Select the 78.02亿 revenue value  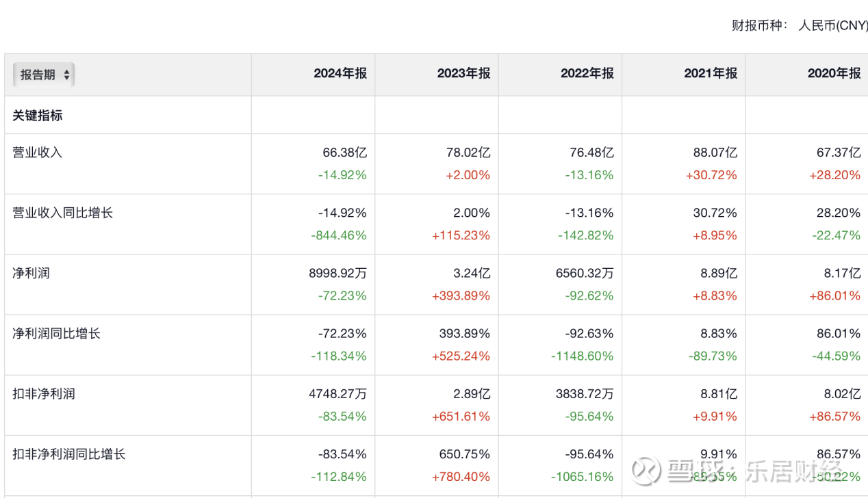(468, 153)
